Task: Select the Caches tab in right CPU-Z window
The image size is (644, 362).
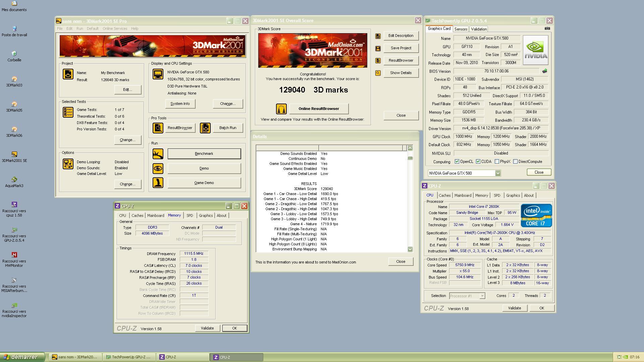Action: coord(445,195)
